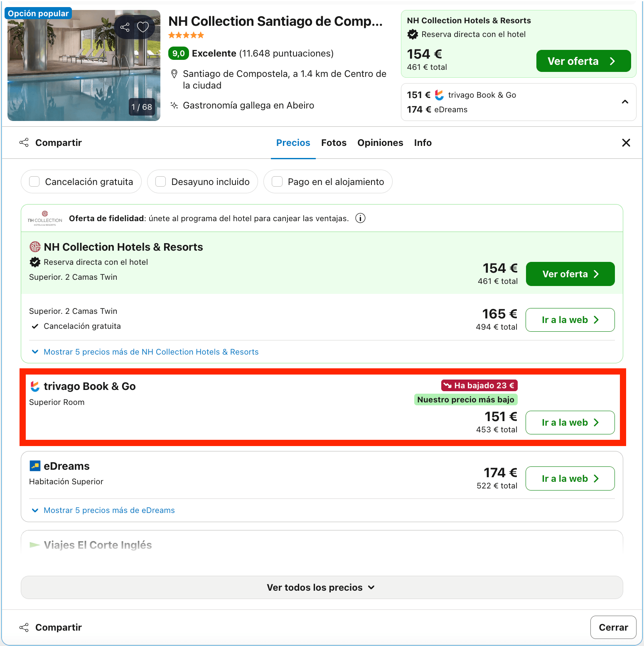644x646 pixels.
Task: Click the NH Collection logo in loyalty banner
Action: [45, 218]
